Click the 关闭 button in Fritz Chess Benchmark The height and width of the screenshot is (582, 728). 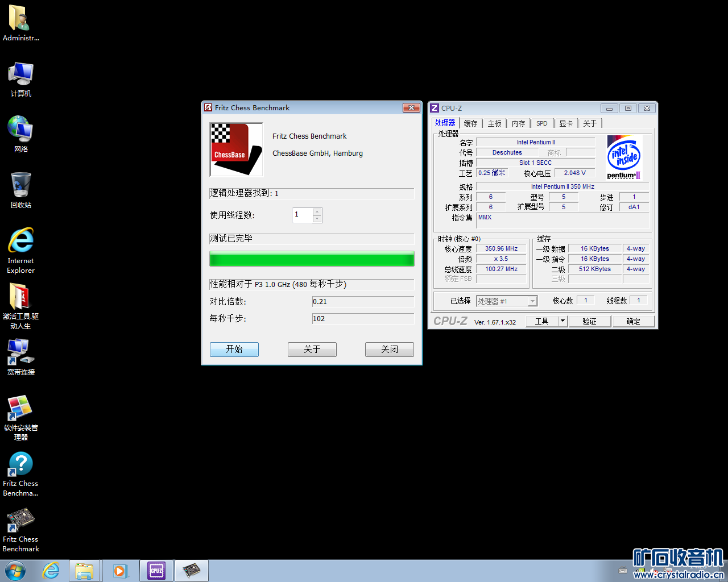coord(390,349)
